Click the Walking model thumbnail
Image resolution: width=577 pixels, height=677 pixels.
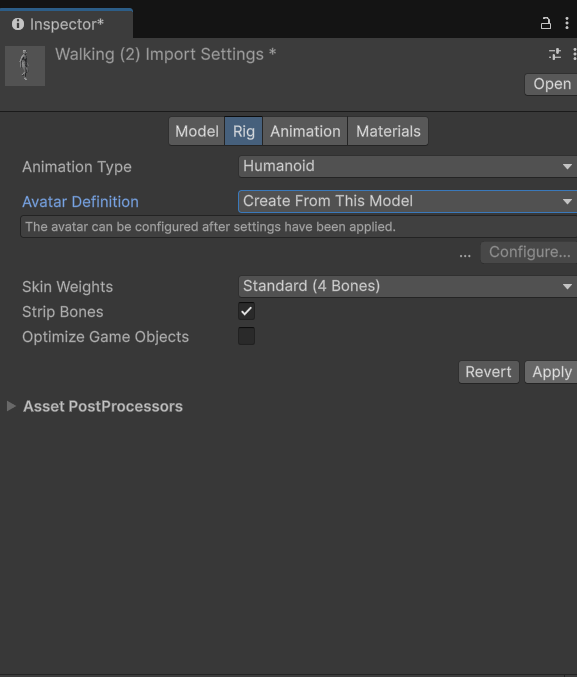pos(25,66)
